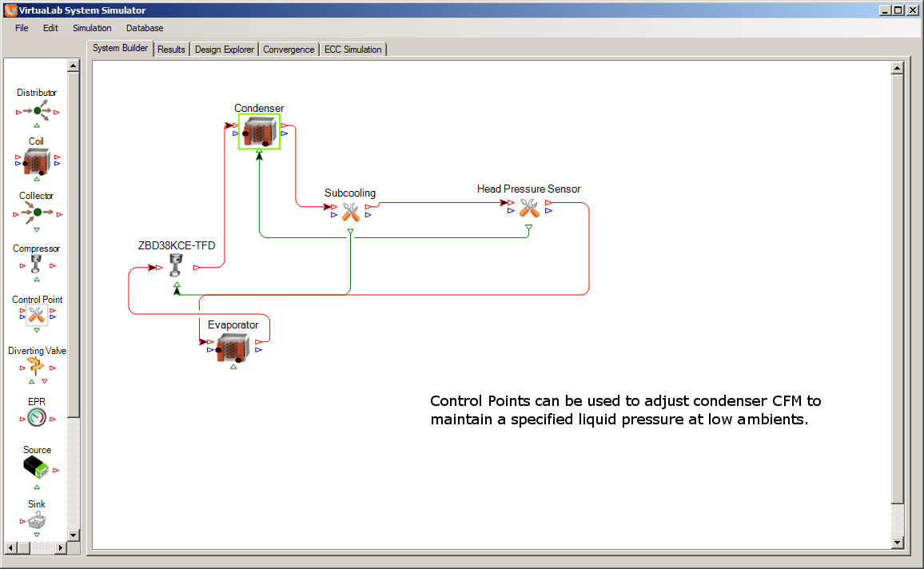This screenshot has height=569, width=924.
Task: Select the Distributor component in the palette
Action: pos(37,111)
